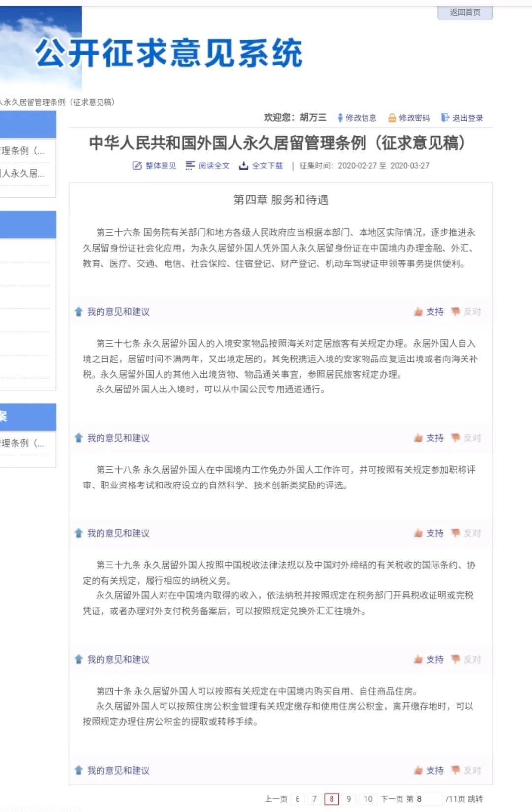Click the 修改信息 person icon

tap(340, 118)
